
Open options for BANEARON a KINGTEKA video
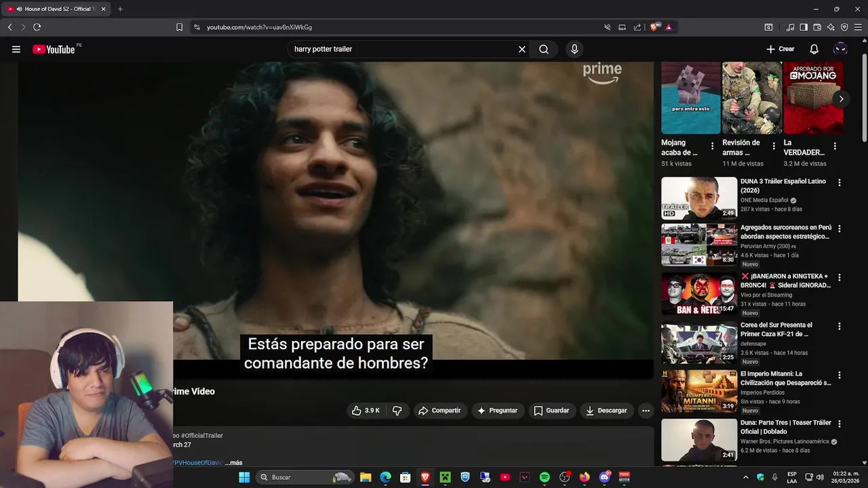(840, 277)
